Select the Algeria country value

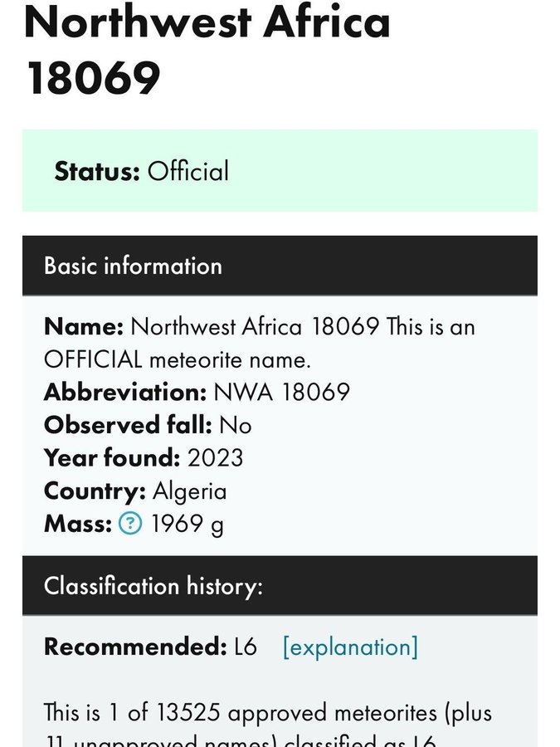(x=190, y=491)
